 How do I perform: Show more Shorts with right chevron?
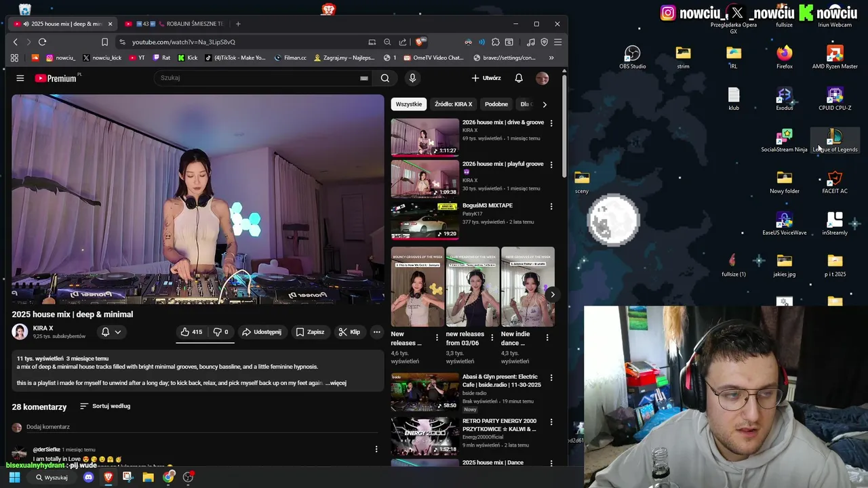coord(553,294)
